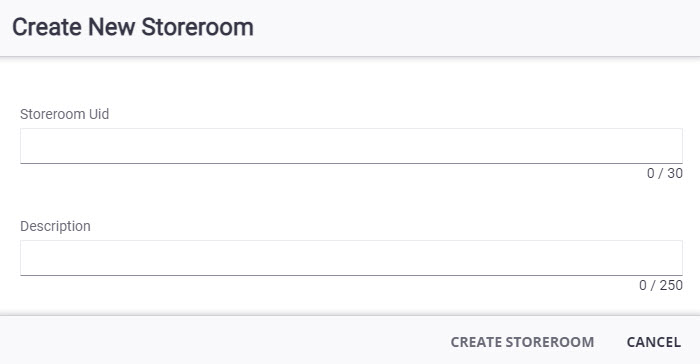Dismiss the dialog using CANCEL
The image size is (700, 364).
654,342
